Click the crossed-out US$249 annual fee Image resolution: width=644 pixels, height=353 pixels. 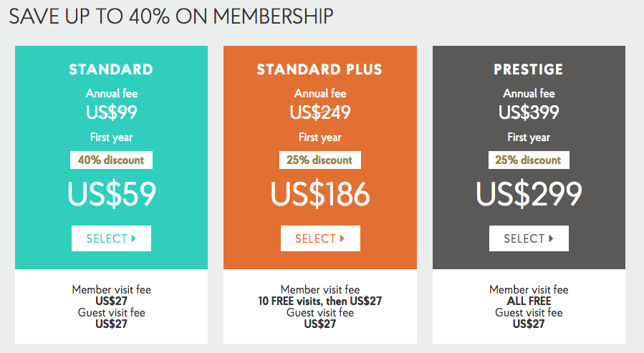(320, 112)
